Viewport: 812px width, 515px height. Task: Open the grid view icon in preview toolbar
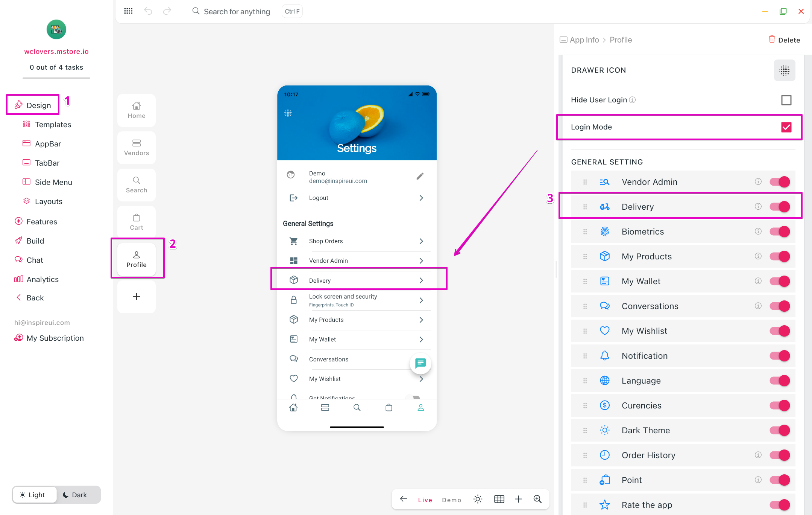tap(499, 499)
